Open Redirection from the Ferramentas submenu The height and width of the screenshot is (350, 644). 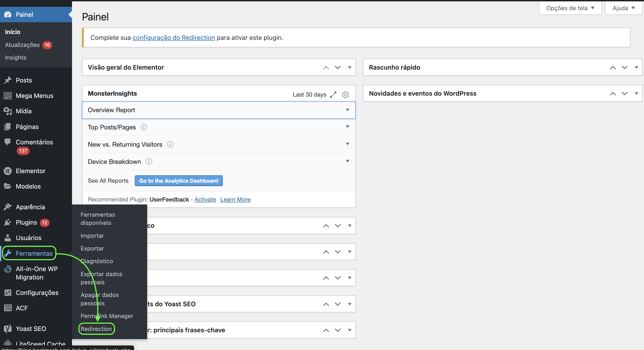[x=96, y=329]
